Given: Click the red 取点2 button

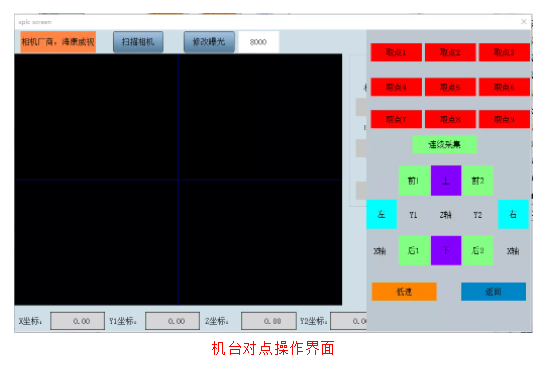Looking at the screenshot, I should click(450, 52).
